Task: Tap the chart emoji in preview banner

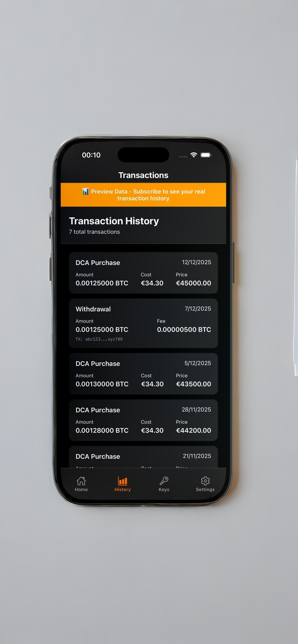Action: point(85,192)
